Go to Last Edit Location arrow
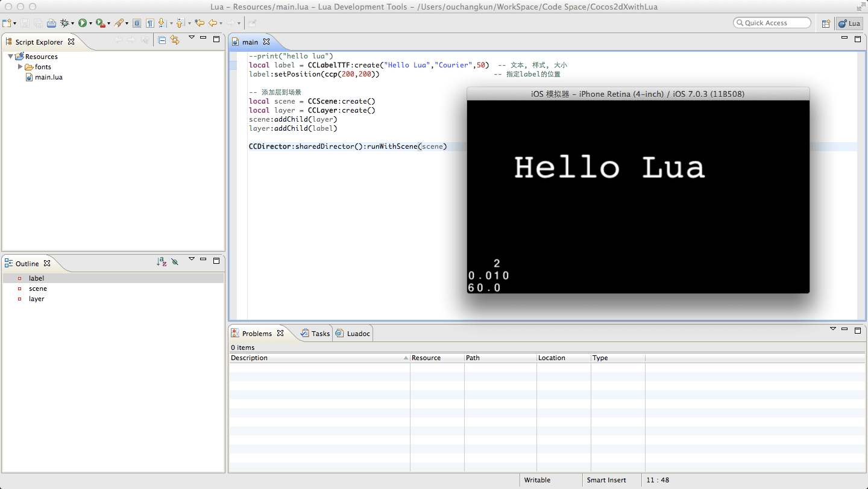This screenshot has width=868, height=489. tap(200, 23)
